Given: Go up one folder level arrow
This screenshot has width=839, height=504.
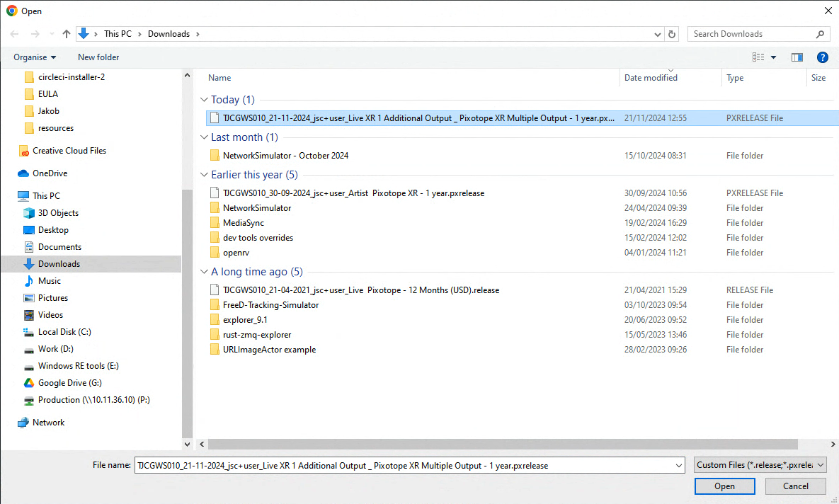Looking at the screenshot, I should [x=67, y=34].
